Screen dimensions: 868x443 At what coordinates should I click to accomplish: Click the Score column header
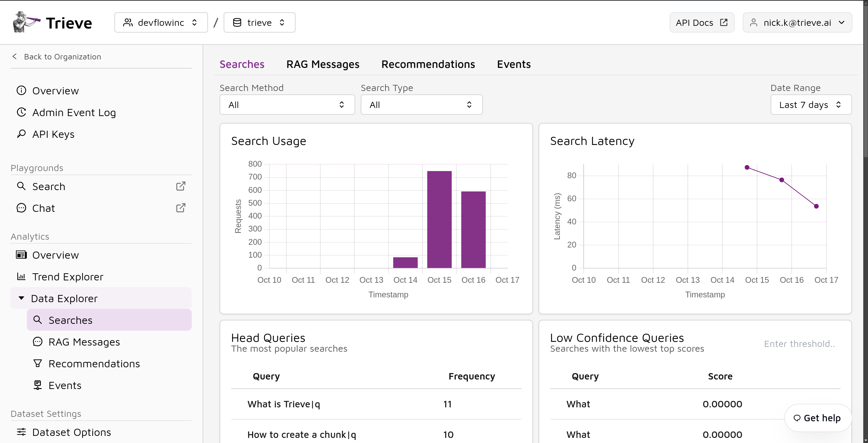(x=720, y=376)
